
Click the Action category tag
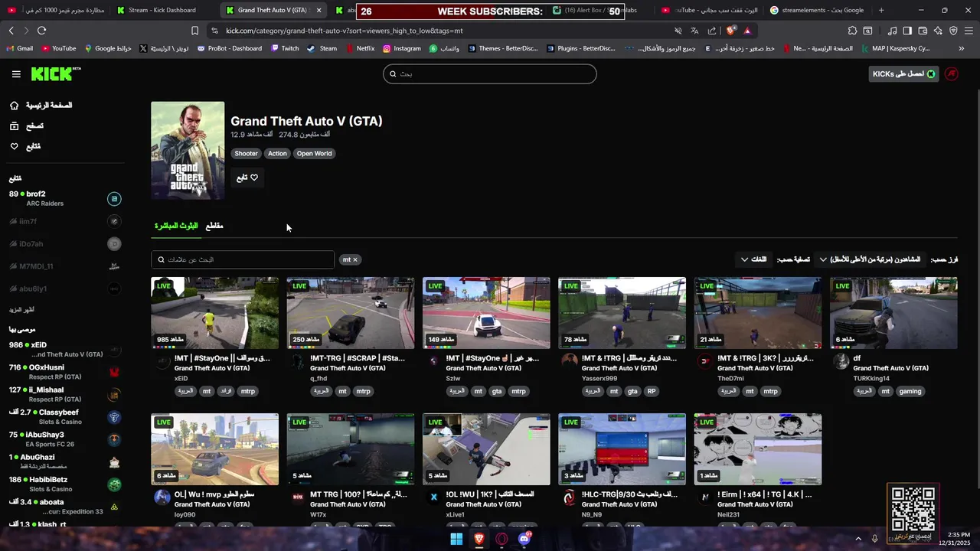tap(277, 153)
